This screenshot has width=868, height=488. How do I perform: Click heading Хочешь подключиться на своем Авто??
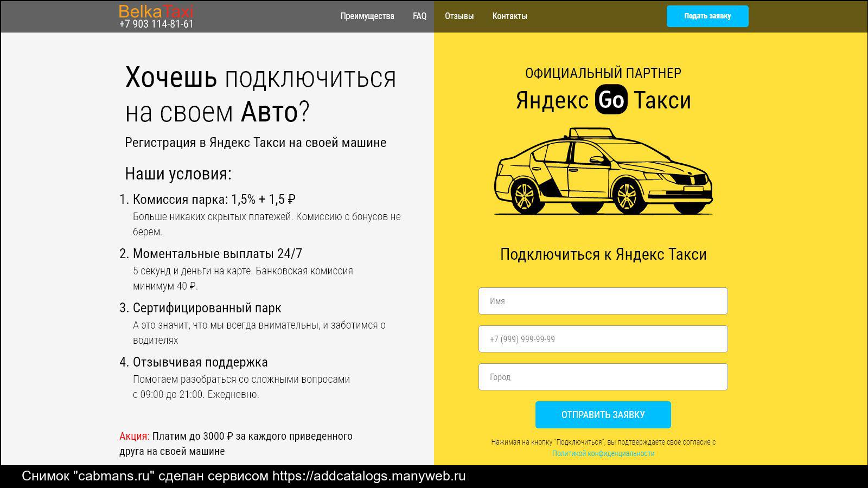(260, 95)
